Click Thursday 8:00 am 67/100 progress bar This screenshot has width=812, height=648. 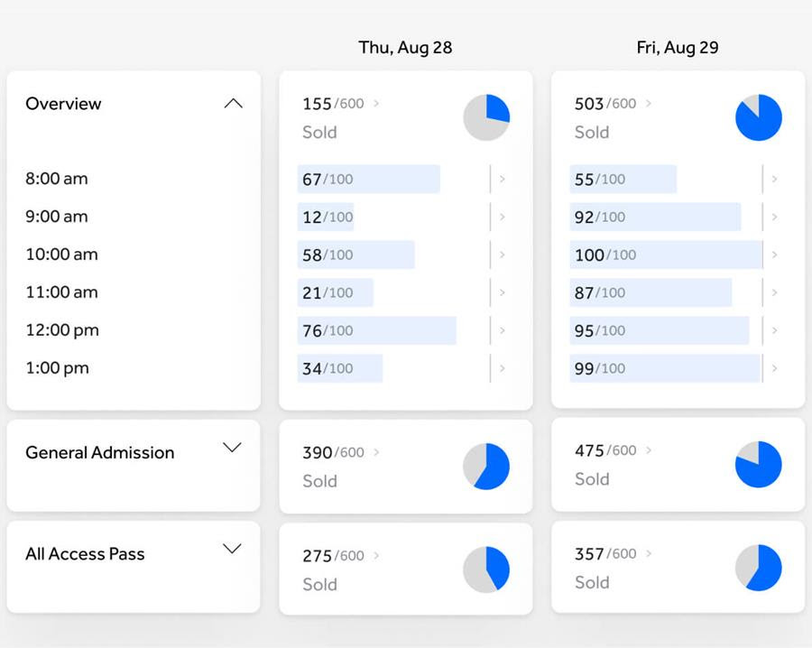[x=369, y=179]
